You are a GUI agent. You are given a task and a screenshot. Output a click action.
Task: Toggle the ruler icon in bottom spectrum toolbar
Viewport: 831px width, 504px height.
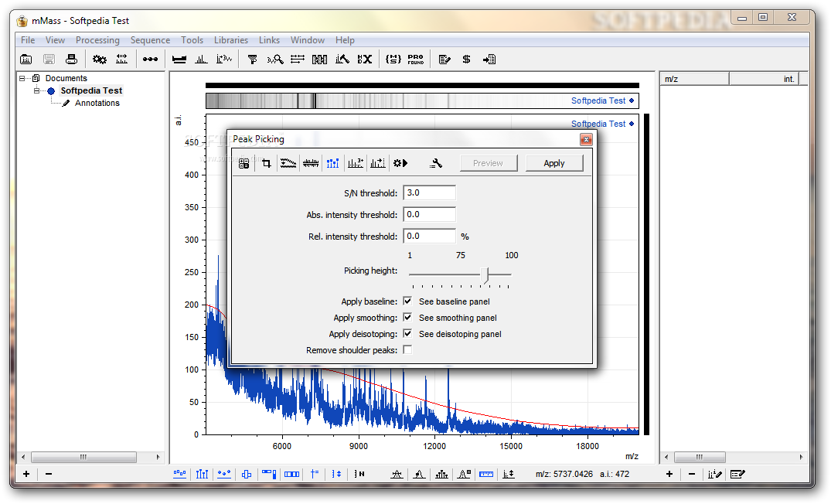[x=486, y=475]
